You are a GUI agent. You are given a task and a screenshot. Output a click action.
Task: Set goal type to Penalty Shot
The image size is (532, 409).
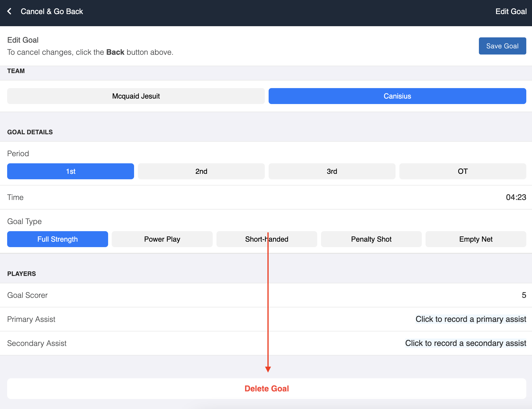click(x=371, y=239)
